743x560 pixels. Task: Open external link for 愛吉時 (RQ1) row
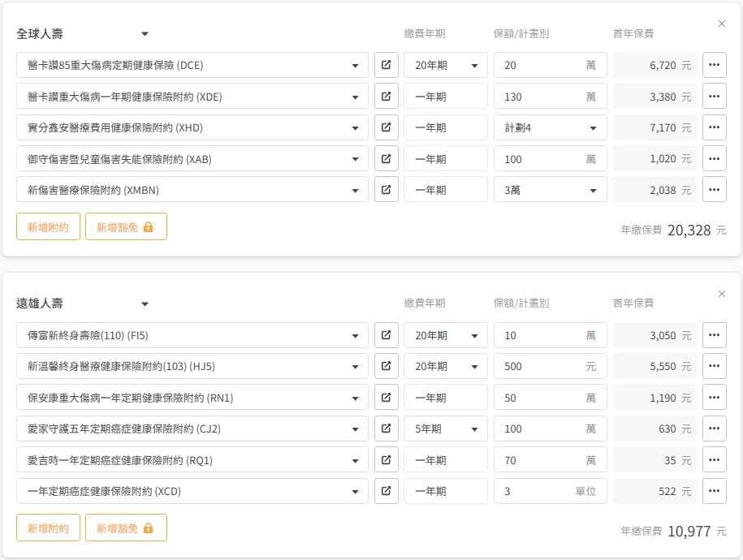387,460
